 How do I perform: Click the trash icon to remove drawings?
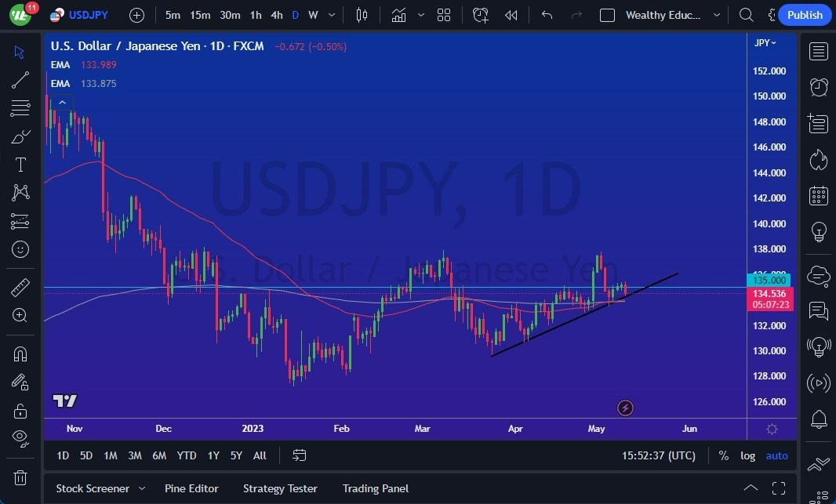(x=20, y=477)
